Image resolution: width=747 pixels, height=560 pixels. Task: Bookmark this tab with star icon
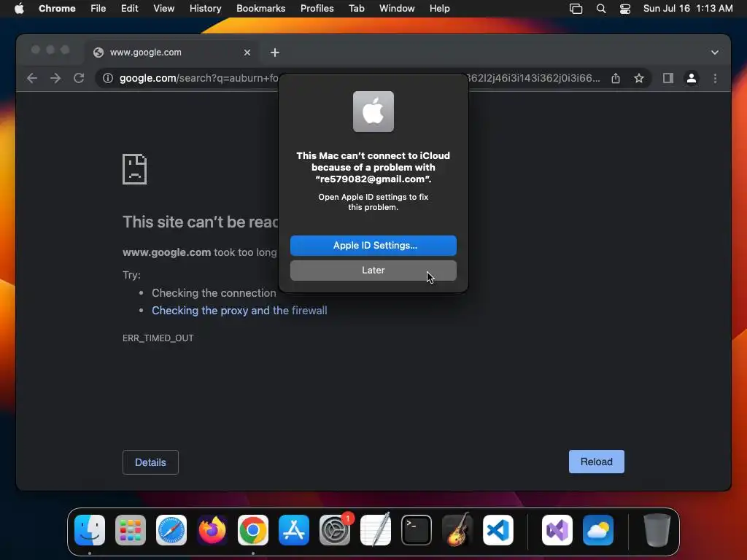coord(639,78)
